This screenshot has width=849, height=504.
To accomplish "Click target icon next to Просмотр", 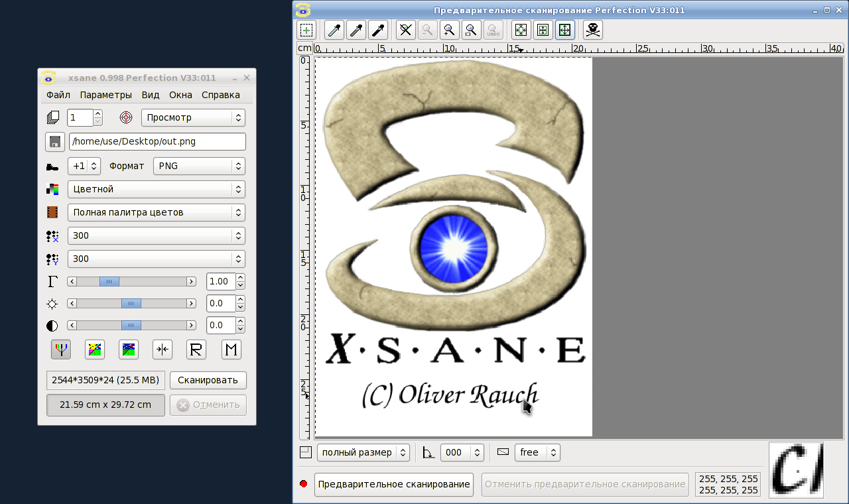I will pyautogui.click(x=126, y=117).
